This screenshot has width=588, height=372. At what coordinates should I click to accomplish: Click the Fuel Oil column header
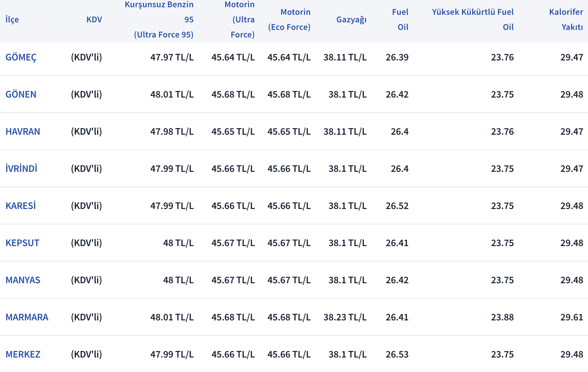400,20
